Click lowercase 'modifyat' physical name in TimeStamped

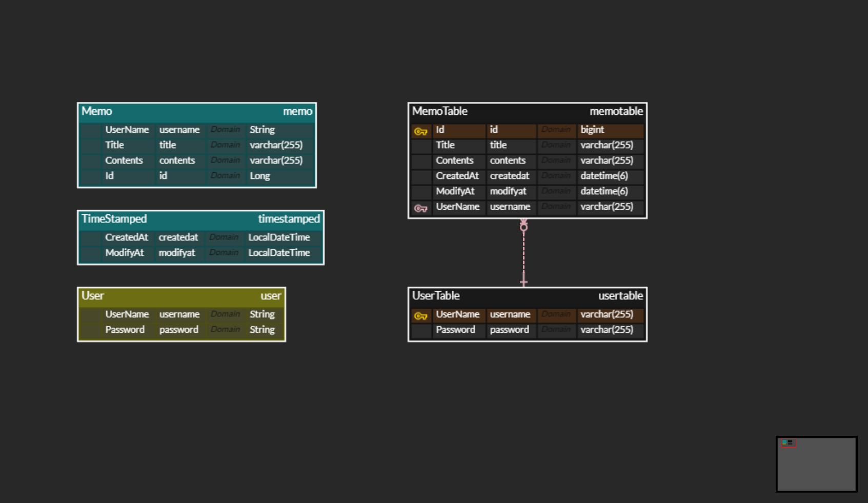[177, 253]
